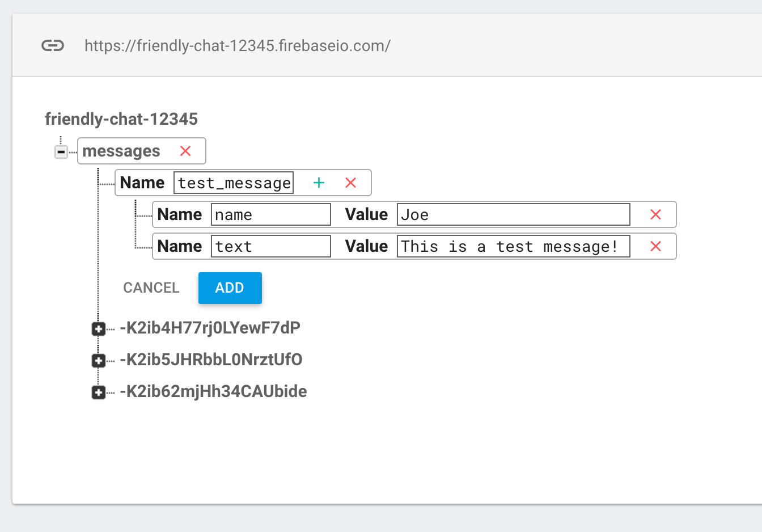The width and height of the screenshot is (762, 532).
Task: Select the database URL address field
Action: pyautogui.click(x=238, y=45)
